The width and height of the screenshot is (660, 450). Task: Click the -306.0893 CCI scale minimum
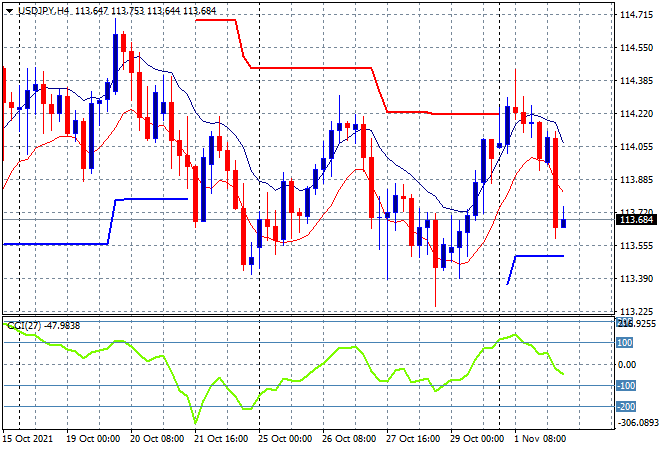638,422
